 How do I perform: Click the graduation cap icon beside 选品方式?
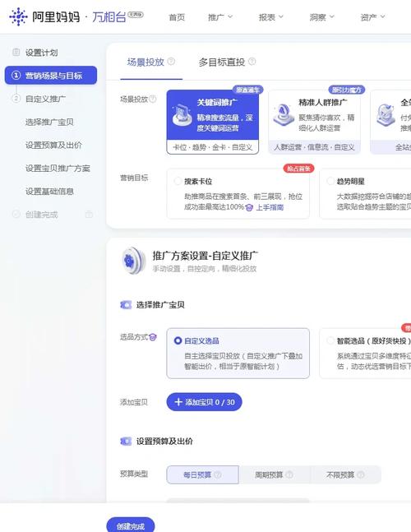point(153,337)
